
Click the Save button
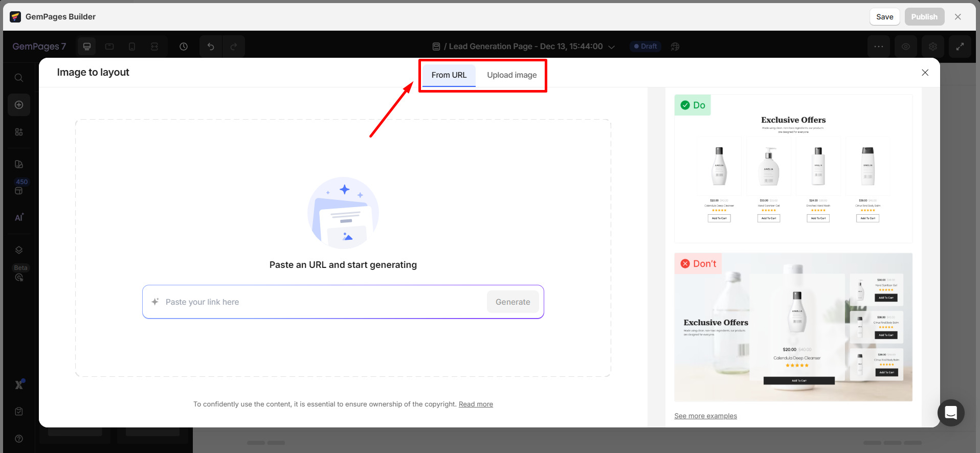point(884,17)
